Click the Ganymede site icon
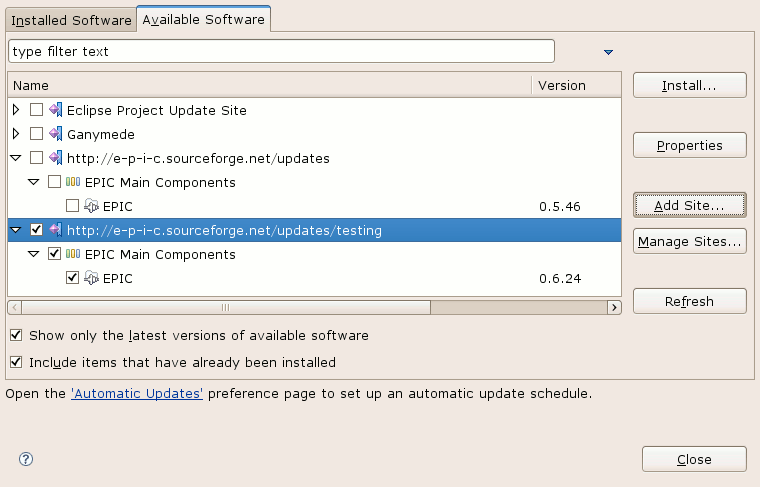The width and height of the screenshot is (760, 487). point(56,134)
